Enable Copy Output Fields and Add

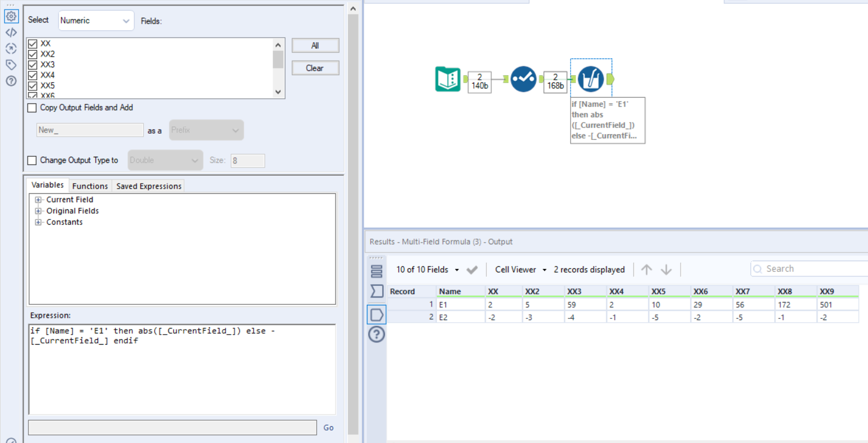click(x=31, y=108)
